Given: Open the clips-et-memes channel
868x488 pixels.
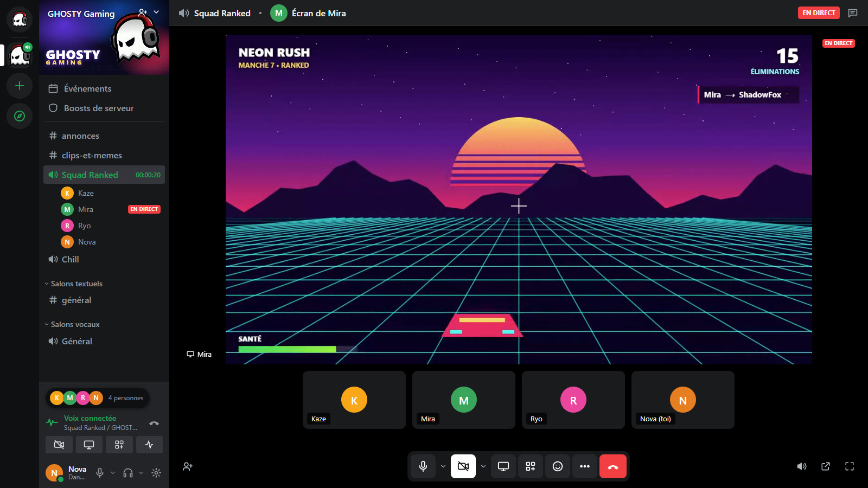Looking at the screenshot, I should pos(104,155).
